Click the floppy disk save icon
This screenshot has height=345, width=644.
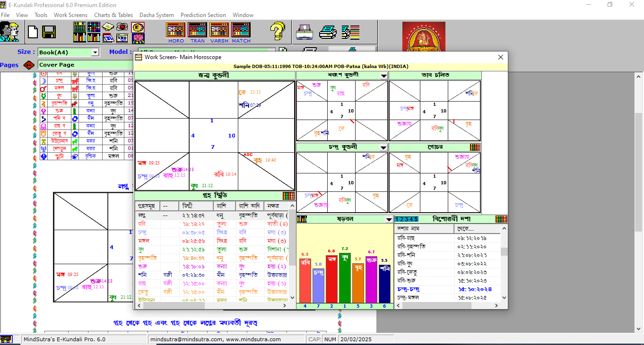[49, 32]
